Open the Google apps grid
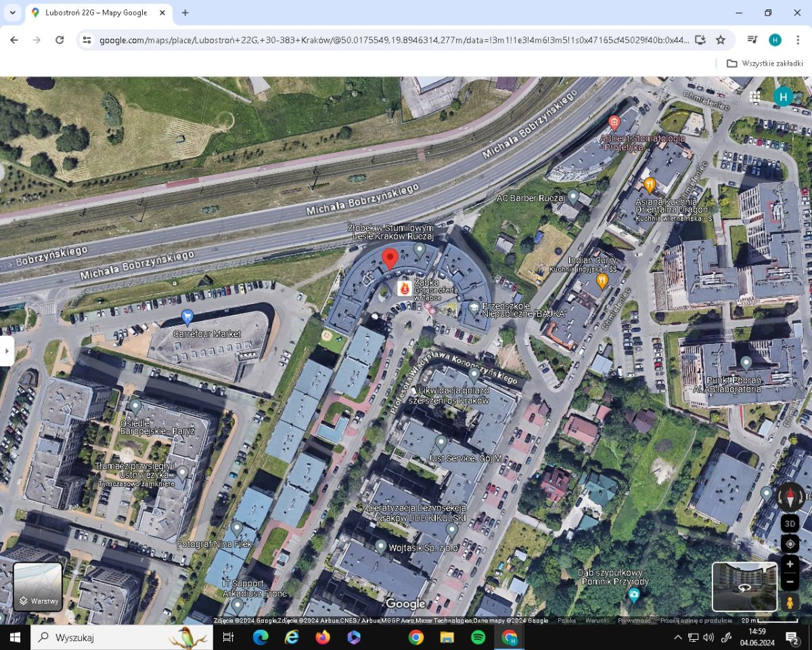Screen dimensions: 812x650 coord(754,96)
